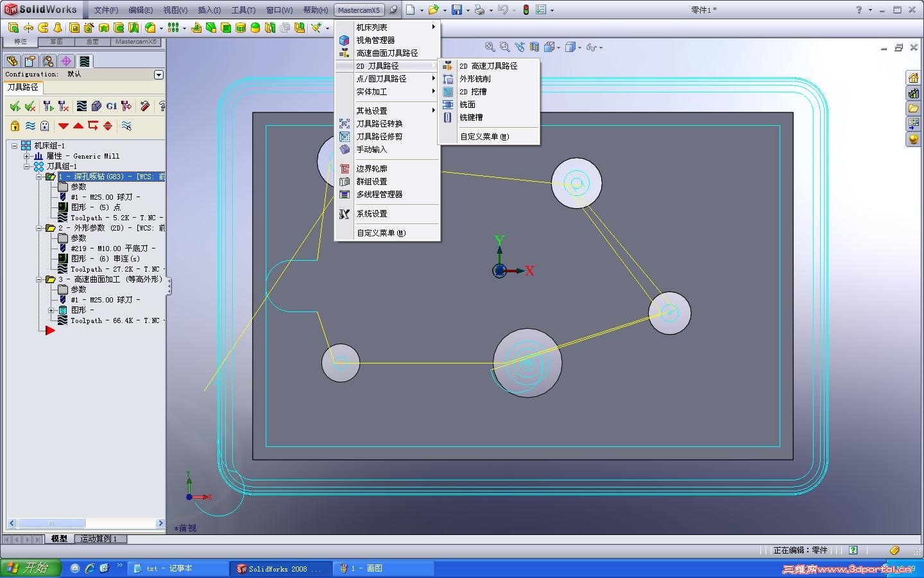Click Regenerate selected operations icon
The width and height of the screenshot is (924, 578).
(48, 106)
